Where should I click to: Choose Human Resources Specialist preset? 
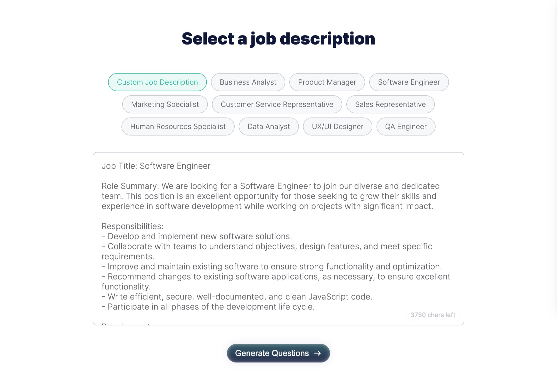tap(178, 126)
